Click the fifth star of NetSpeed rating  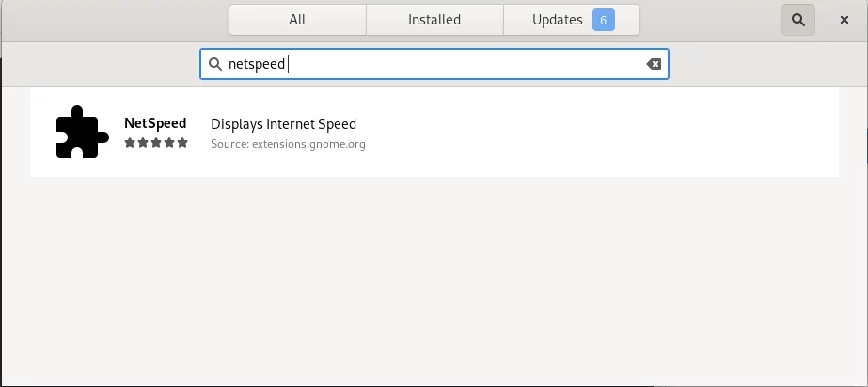(x=182, y=143)
